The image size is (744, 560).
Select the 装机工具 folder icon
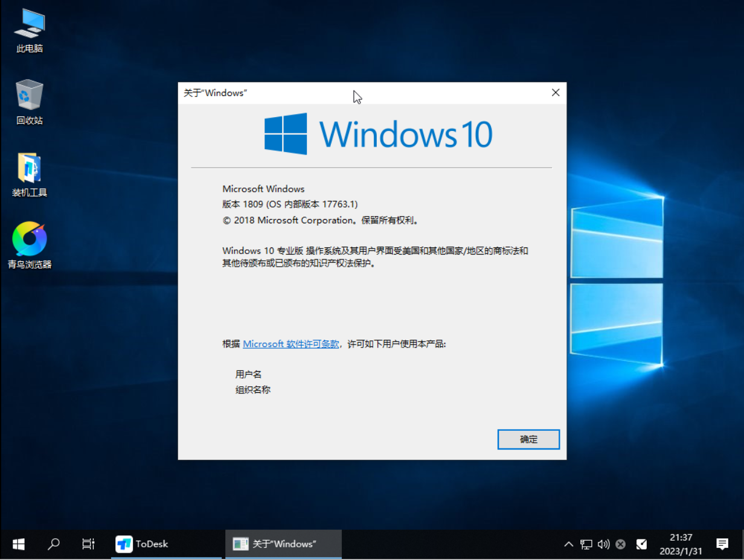point(30,175)
